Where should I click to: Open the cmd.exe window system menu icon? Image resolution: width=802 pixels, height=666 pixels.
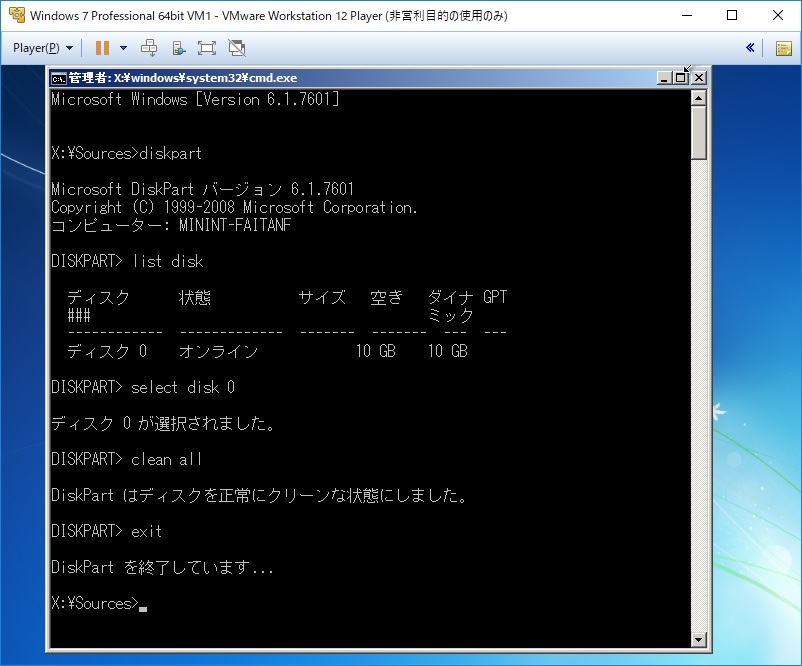point(59,78)
